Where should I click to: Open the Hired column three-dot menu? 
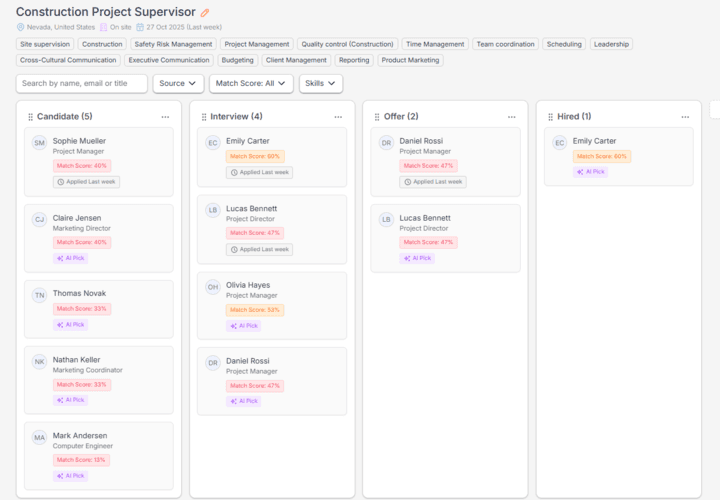[x=685, y=117]
